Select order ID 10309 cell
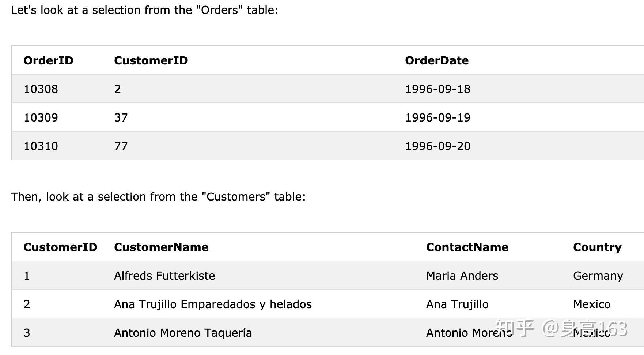644x355 pixels. (41, 117)
